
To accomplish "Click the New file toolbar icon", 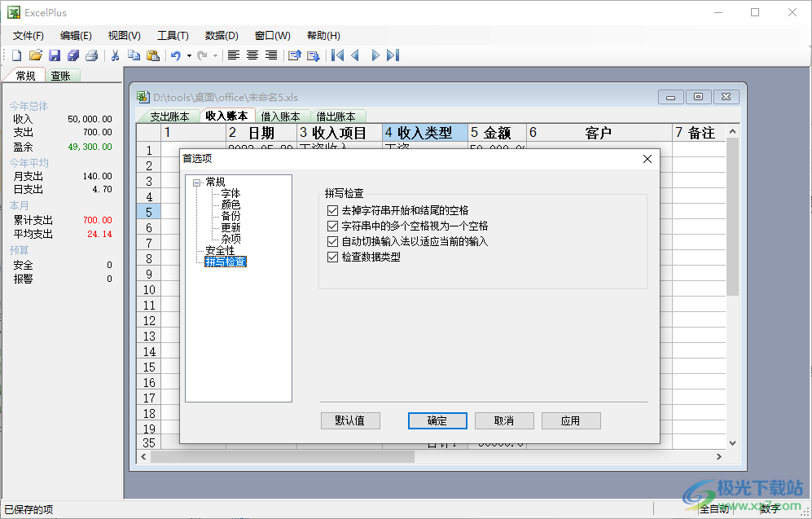I will click(16, 55).
